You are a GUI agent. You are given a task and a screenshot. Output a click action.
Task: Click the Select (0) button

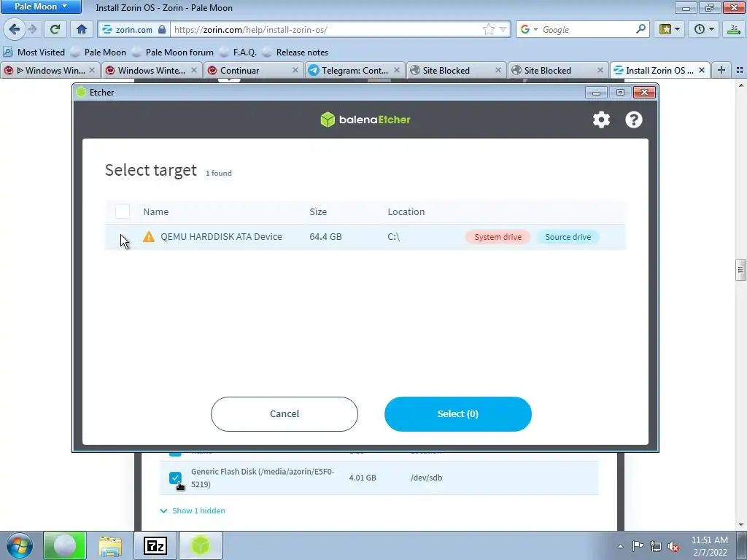(x=458, y=414)
